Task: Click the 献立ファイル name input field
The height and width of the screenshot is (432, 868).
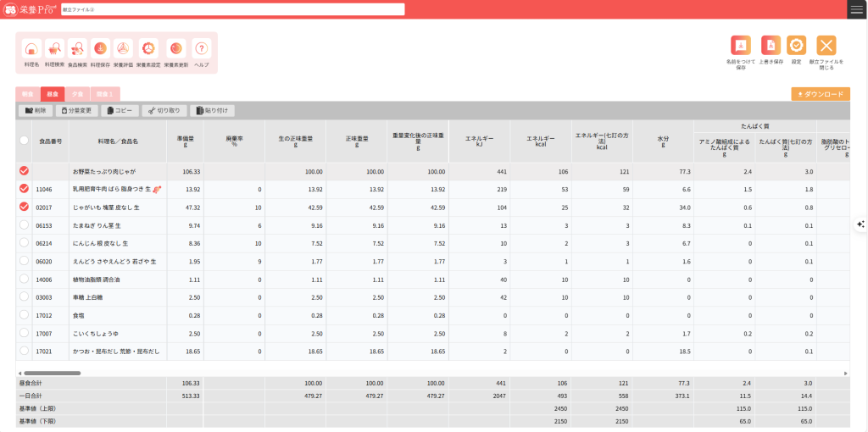Action: point(233,9)
